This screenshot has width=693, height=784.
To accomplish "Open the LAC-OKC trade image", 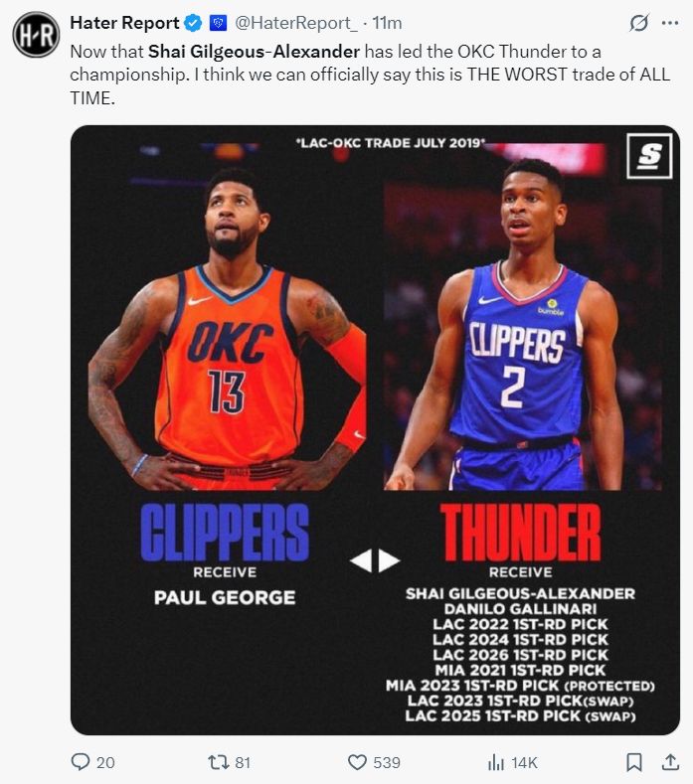I will 375,430.
